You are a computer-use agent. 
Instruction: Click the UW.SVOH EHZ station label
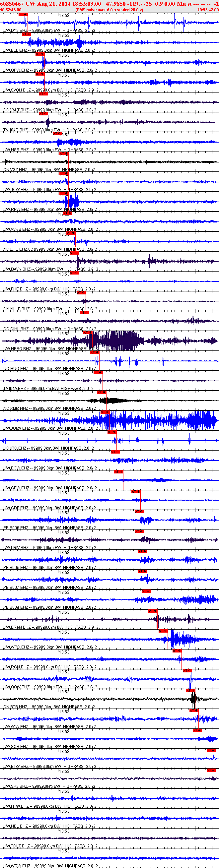point(17,90)
